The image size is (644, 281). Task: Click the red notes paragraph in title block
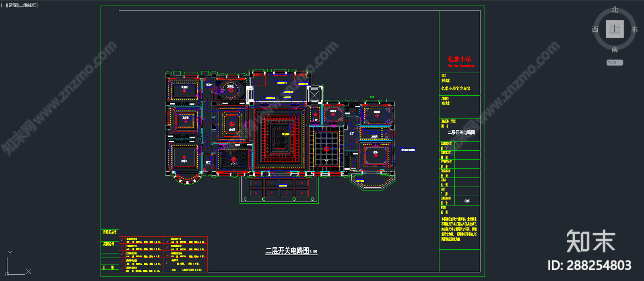(x=459, y=229)
